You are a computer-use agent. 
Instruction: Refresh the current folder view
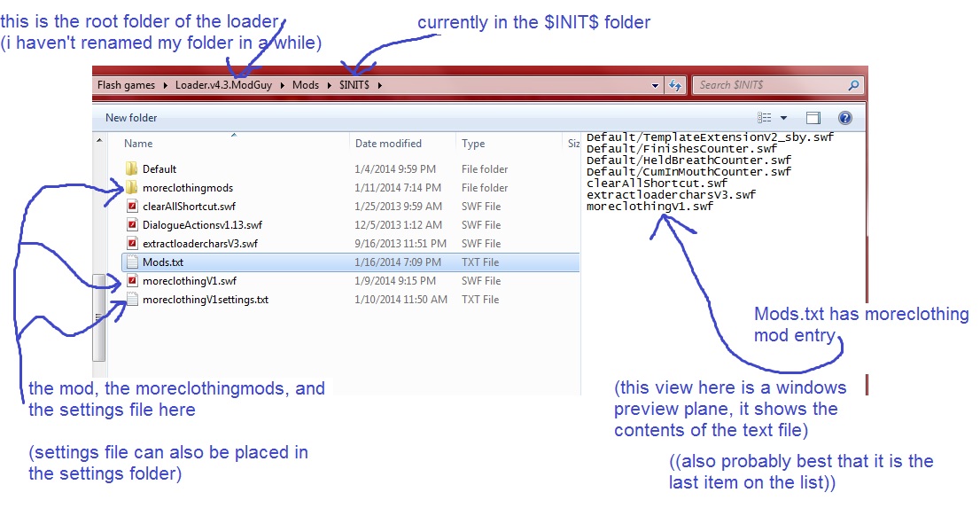[x=675, y=85]
